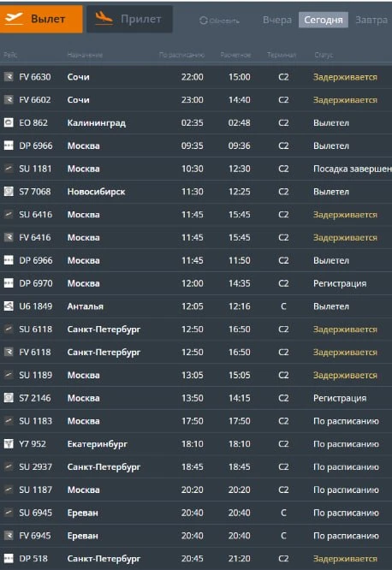The width and height of the screenshot is (392, 570).
Task: Click the Задерживается status for FV 6602
Action: [345, 100]
